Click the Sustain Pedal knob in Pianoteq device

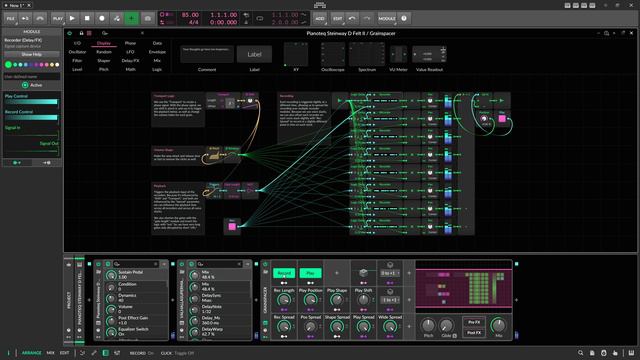(x=111, y=275)
